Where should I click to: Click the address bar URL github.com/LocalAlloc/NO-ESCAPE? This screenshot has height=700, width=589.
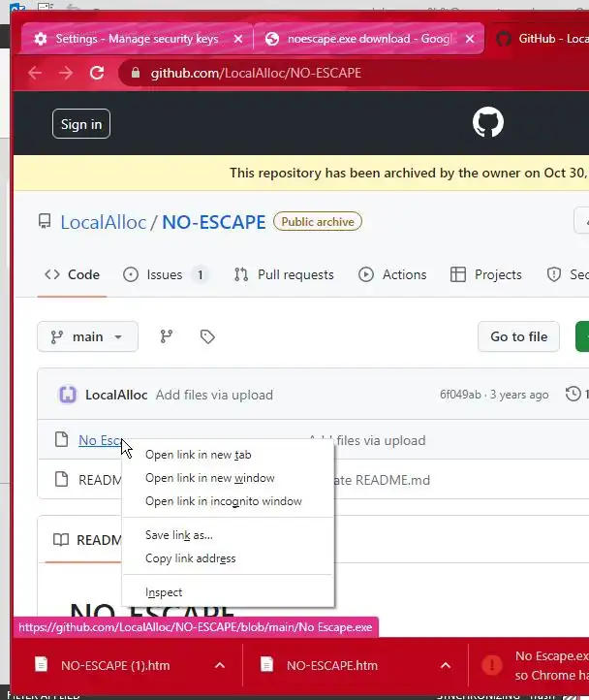[x=256, y=73]
